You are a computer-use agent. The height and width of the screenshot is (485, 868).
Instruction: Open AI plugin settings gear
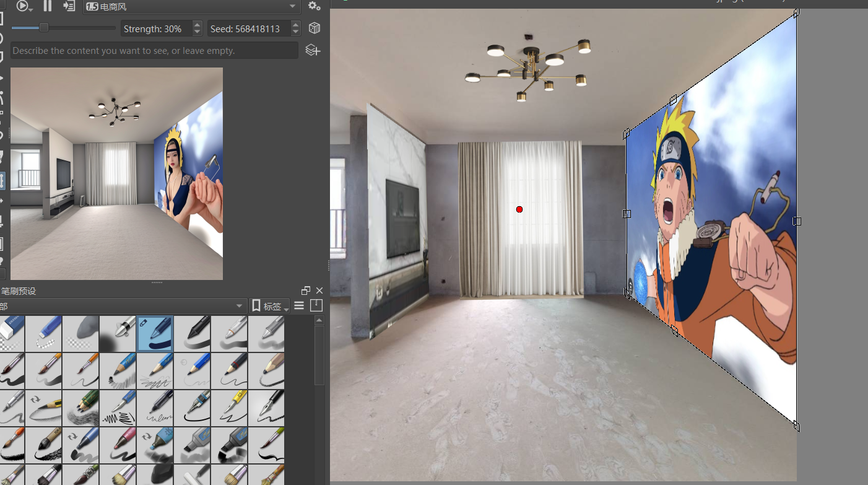pos(315,6)
